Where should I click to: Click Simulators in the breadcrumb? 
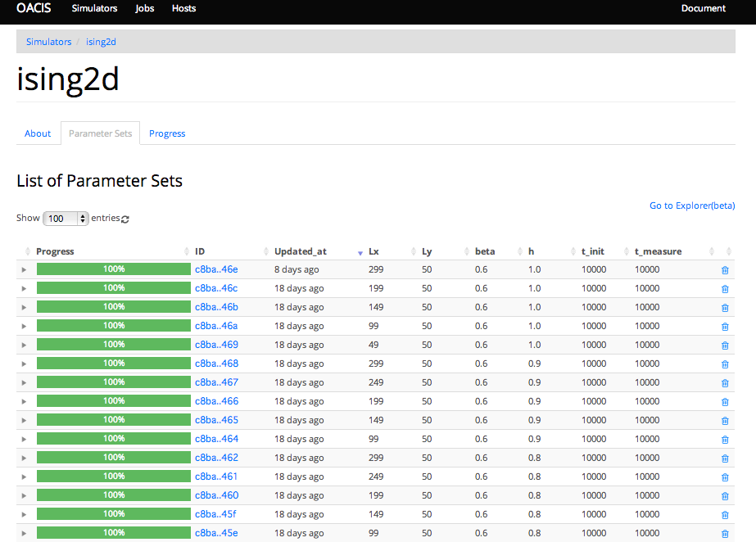click(48, 42)
